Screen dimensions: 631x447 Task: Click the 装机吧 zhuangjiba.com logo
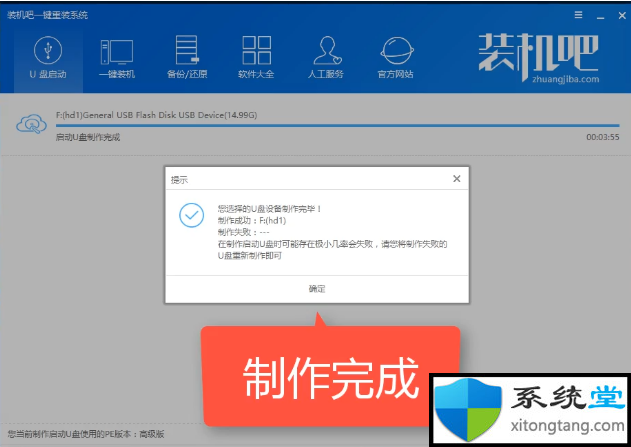pos(538,58)
